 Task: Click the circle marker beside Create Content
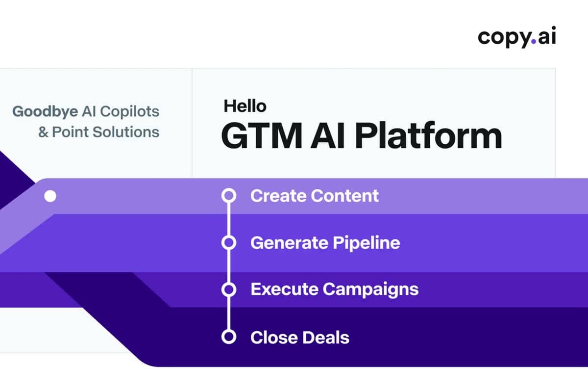point(228,196)
